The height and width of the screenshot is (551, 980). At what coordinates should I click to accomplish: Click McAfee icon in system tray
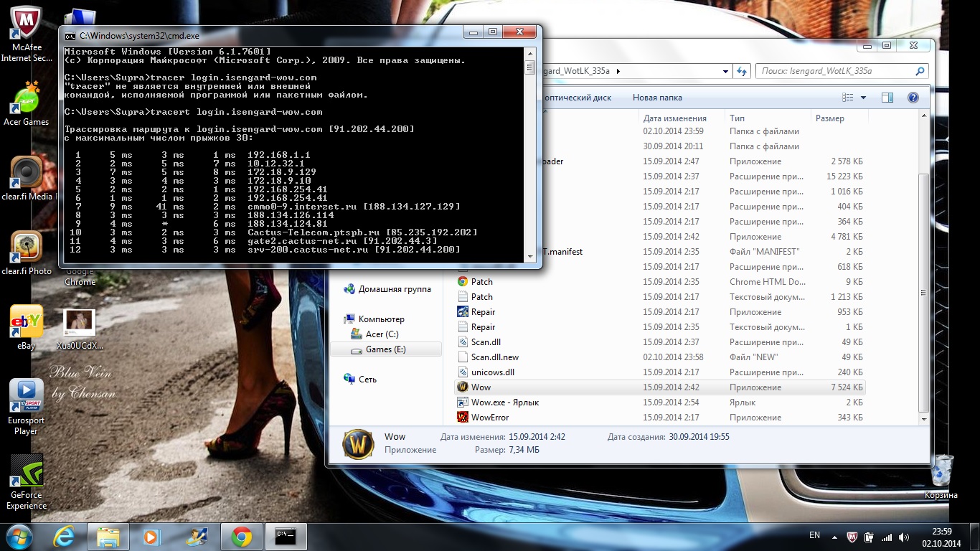click(x=852, y=537)
